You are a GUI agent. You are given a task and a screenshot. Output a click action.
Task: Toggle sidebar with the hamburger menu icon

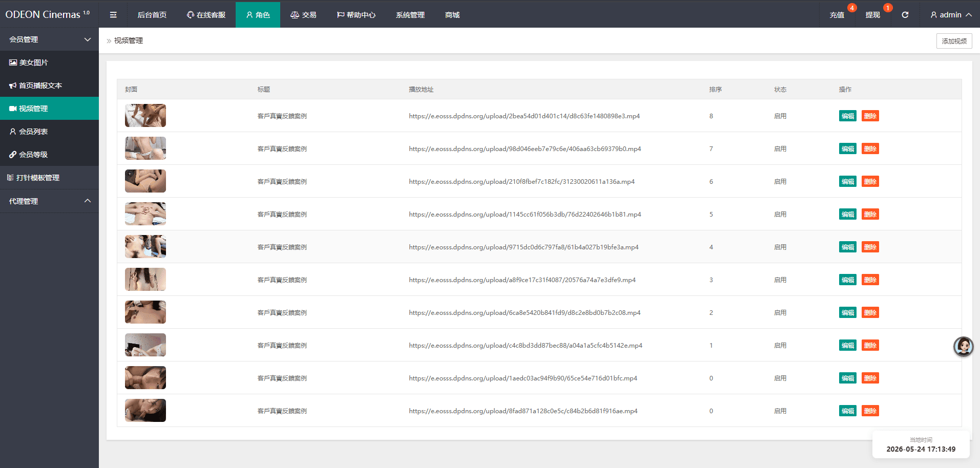point(113,15)
